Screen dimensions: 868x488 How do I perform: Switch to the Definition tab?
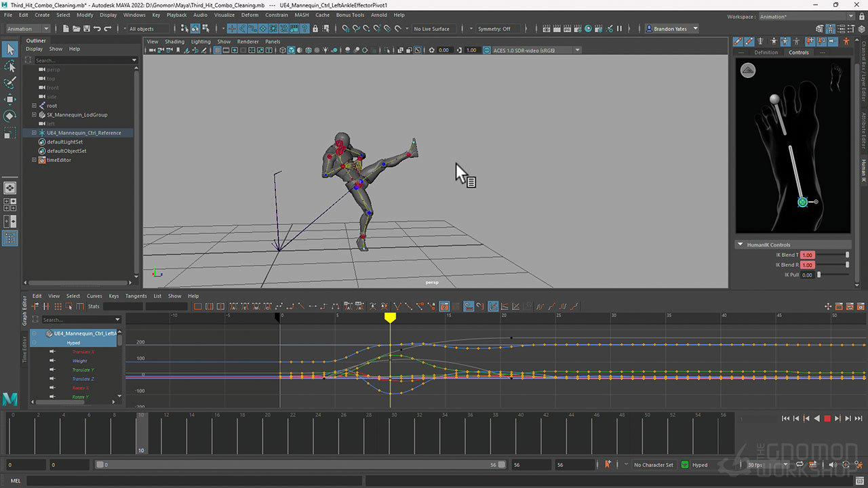pos(766,52)
